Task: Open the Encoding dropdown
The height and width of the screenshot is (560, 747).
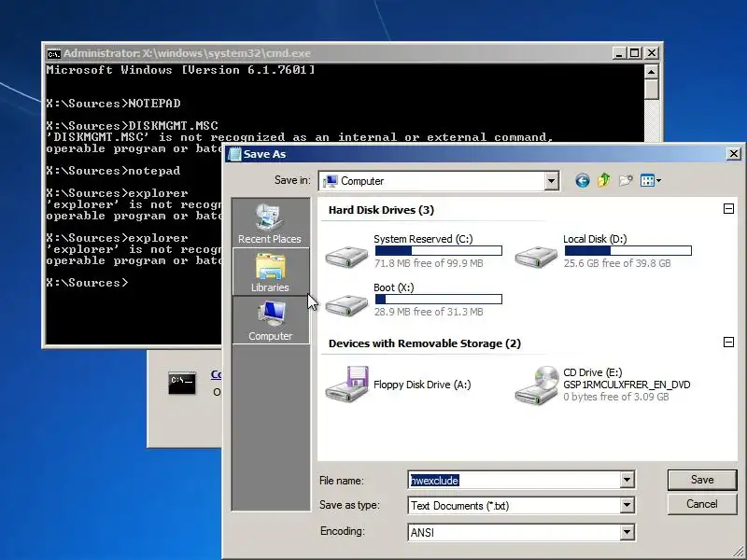Action: (627, 532)
